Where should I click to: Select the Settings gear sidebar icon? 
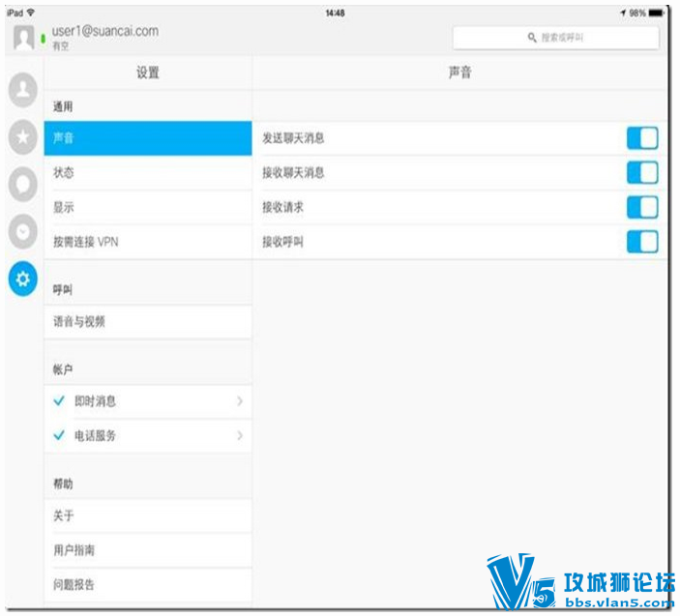pos(23,279)
